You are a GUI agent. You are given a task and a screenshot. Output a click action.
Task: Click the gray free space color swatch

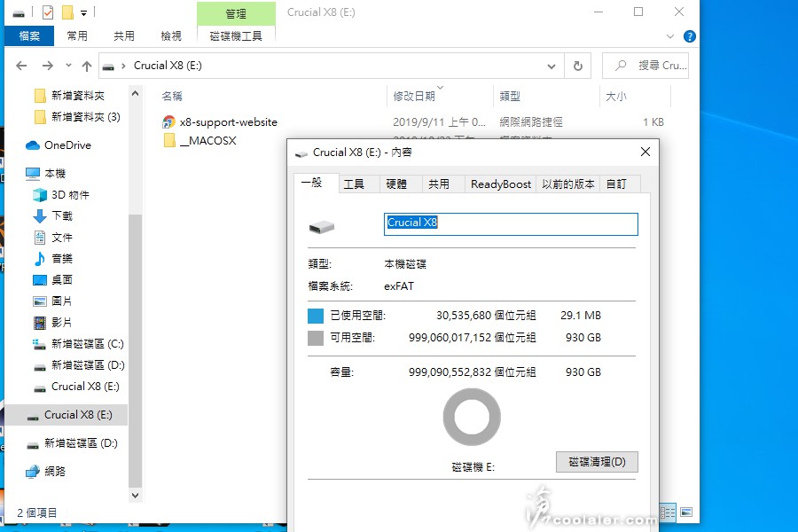(x=316, y=338)
